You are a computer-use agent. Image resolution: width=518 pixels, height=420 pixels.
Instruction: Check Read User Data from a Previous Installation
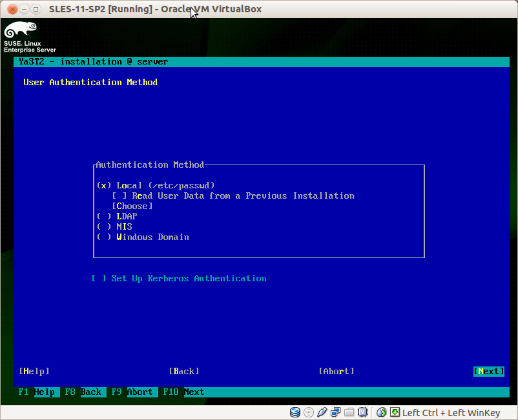[x=233, y=196]
